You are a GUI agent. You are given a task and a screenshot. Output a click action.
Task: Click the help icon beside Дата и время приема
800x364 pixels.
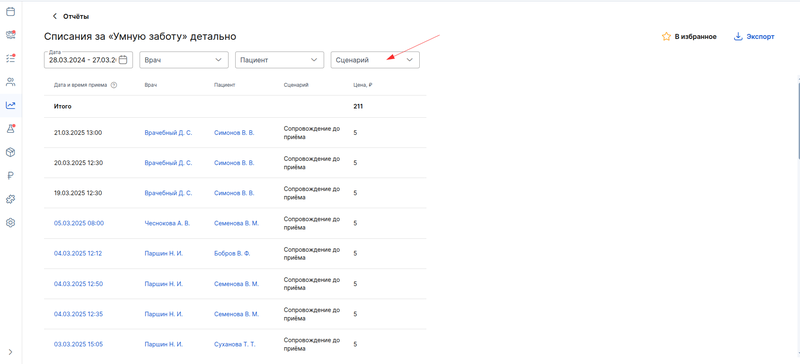click(x=114, y=85)
